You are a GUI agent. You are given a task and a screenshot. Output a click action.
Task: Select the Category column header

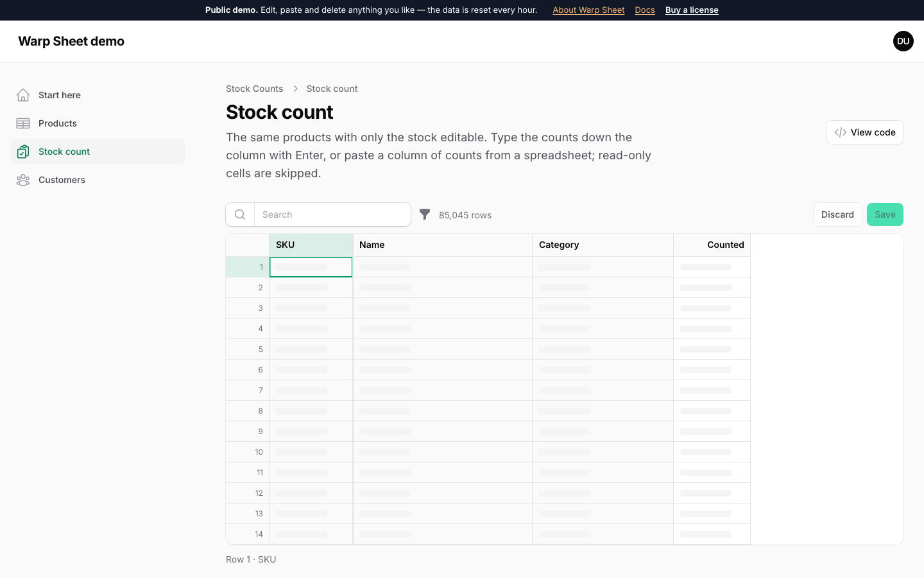pos(603,245)
